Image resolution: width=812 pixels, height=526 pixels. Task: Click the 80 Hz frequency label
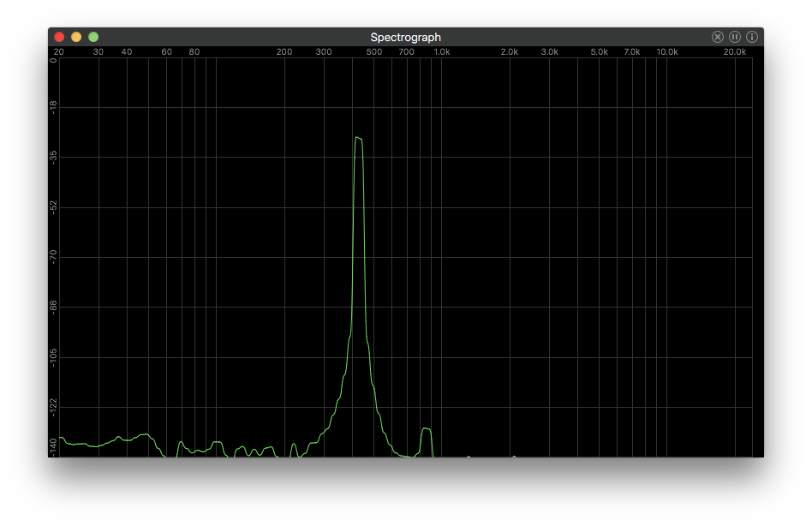click(x=194, y=51)
